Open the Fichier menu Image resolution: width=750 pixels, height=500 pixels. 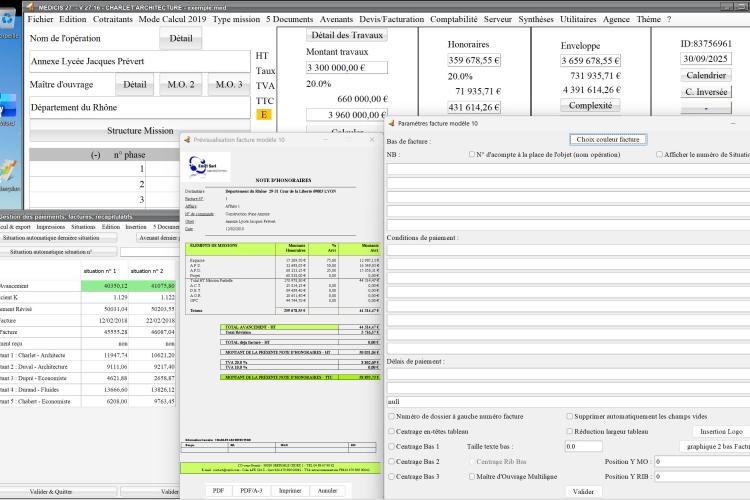40,19
